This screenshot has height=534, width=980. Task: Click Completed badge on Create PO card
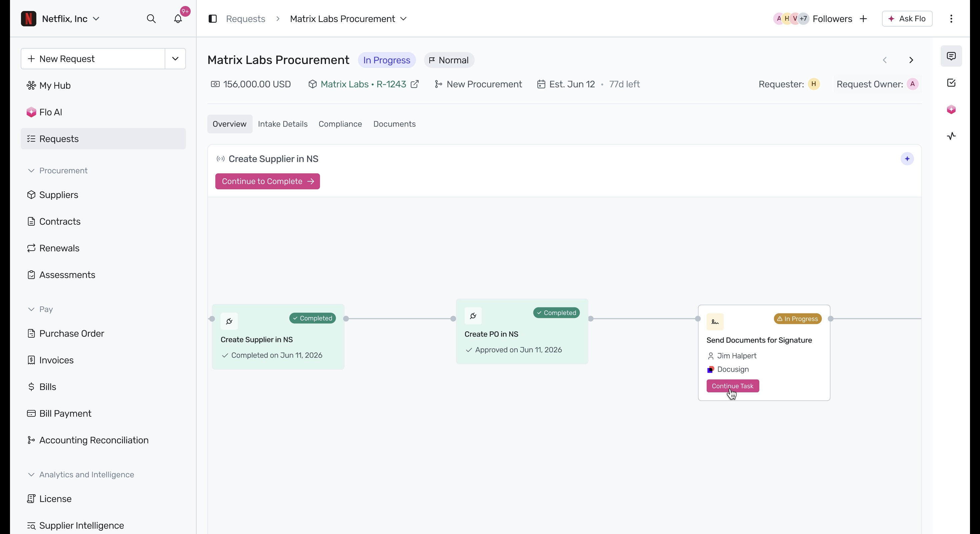pos(556,313)
